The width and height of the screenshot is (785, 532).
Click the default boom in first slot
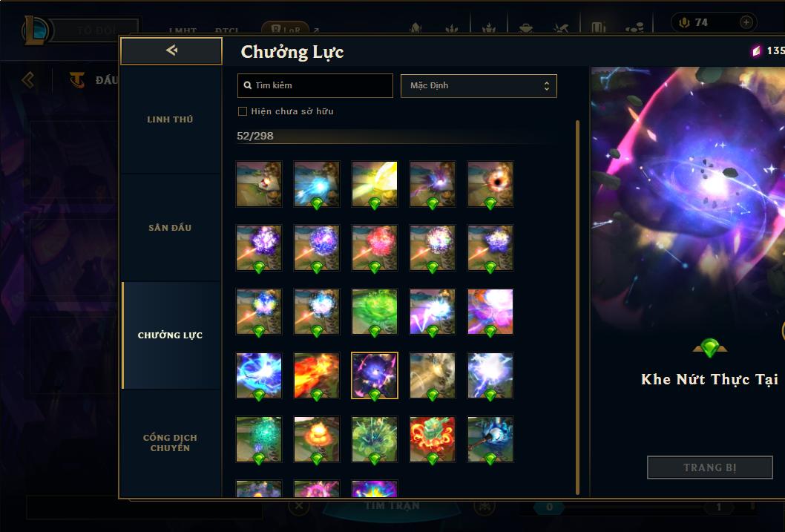pyautogui.click(x=259, y=184)
